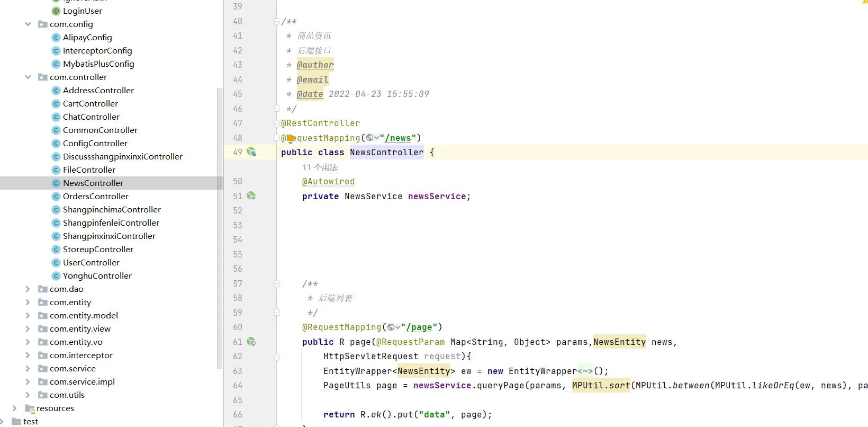Click the request mapping gutter icon beside page method
Viewport: 868px width, 427px height.
(x=251, y=342)
